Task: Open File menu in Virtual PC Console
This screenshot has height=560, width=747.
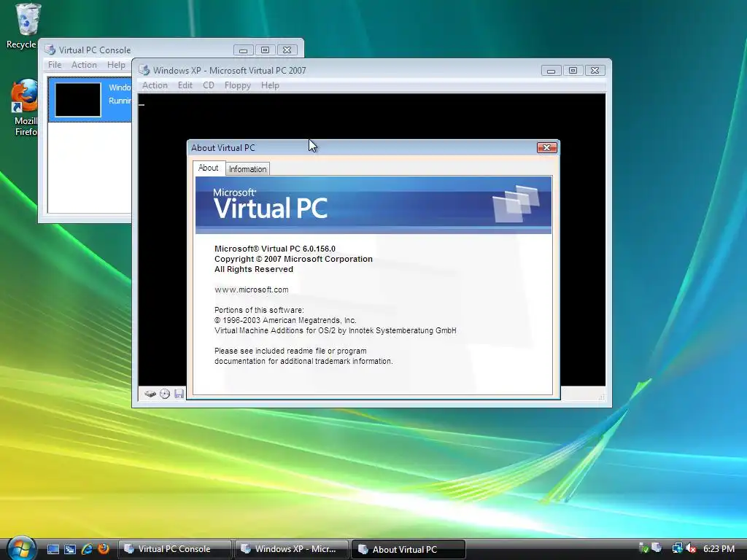Action: point(55,65)
